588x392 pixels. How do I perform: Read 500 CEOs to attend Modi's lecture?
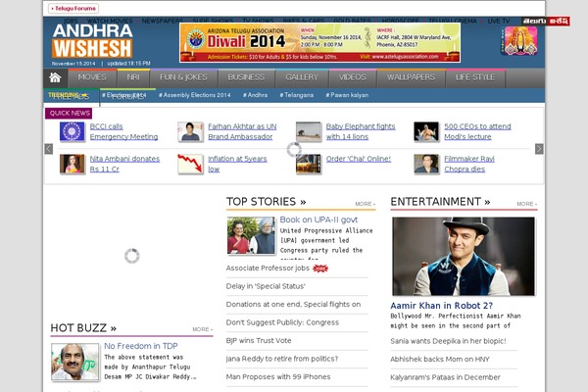click(477, 131)
